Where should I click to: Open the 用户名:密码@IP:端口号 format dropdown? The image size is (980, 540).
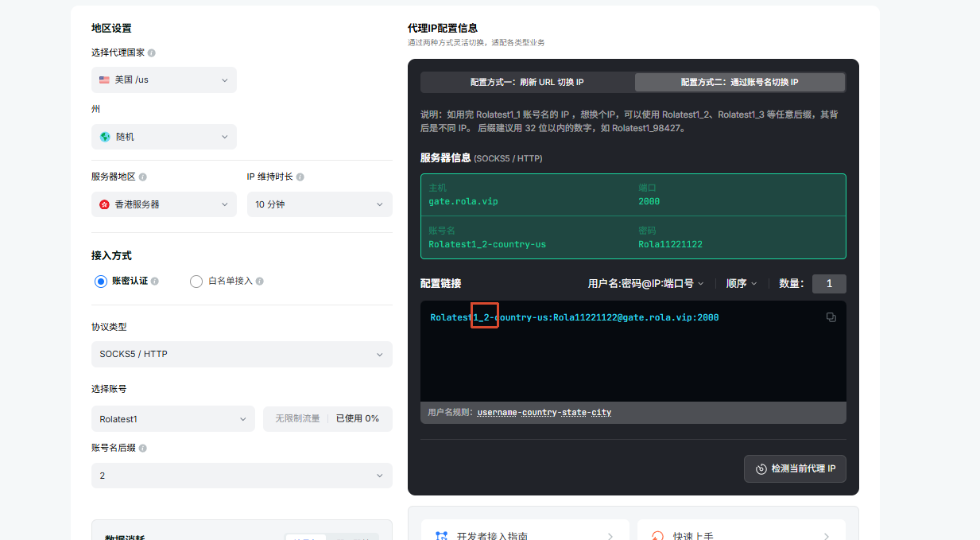pos(645,283)
